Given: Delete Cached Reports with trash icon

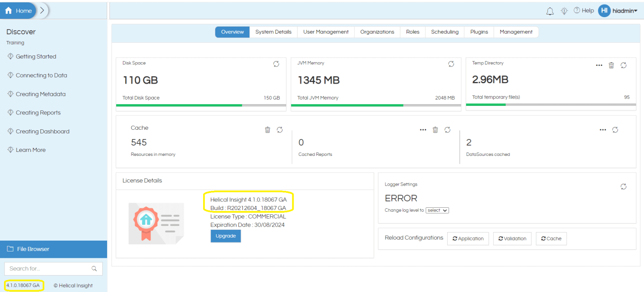Looking at the screenshot, I should (x=435, y=130).
